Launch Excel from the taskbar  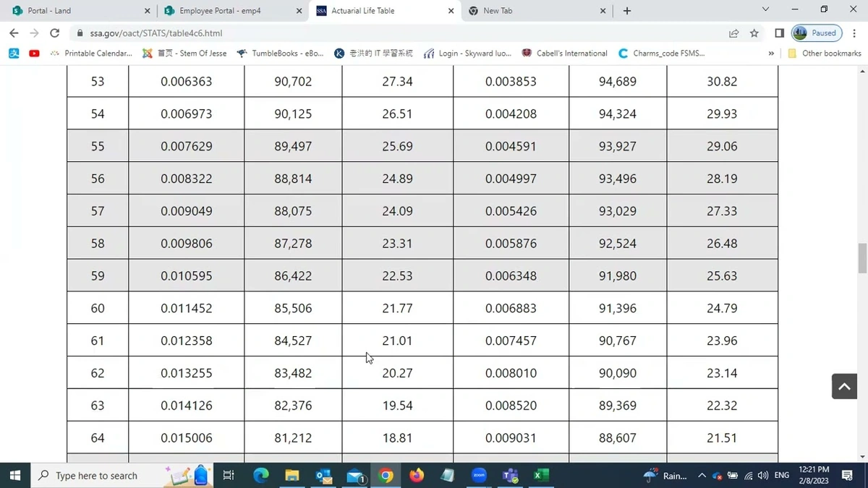click(540, 475)
